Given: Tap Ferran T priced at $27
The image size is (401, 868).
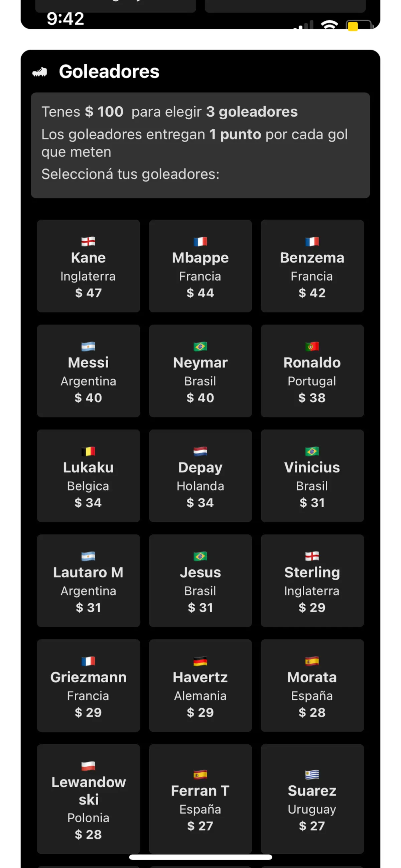Looking at the screenshot, I should pyautogui.click(x=200, y=798).
